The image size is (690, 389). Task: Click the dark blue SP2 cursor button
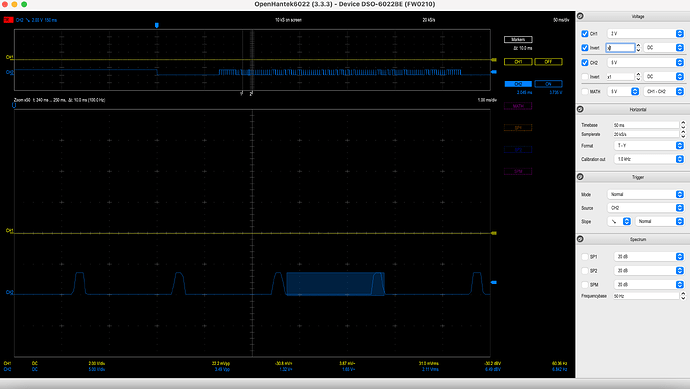[x=518, y=150]
